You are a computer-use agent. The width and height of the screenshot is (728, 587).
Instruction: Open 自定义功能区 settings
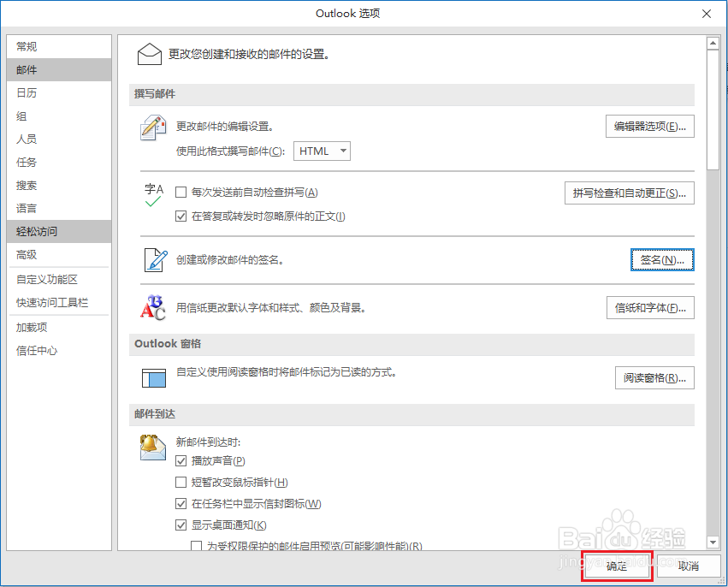click(x=59, y=280)
